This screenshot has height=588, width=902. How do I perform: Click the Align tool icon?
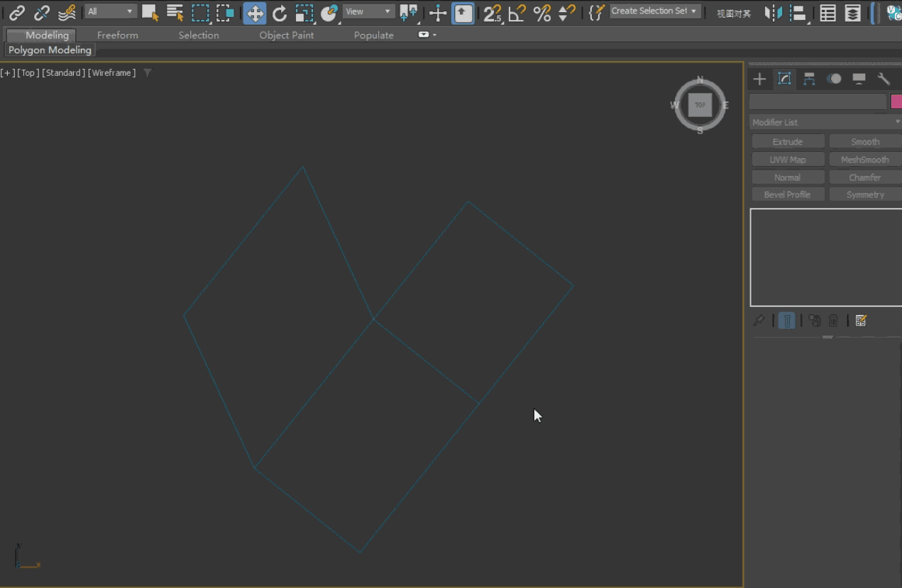tap(798, 12)
